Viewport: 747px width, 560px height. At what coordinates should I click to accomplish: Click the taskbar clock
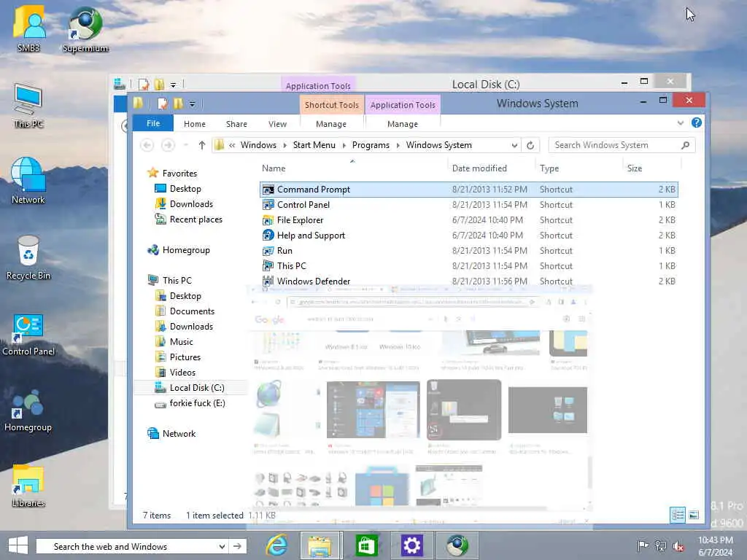(x=715, y=546)
